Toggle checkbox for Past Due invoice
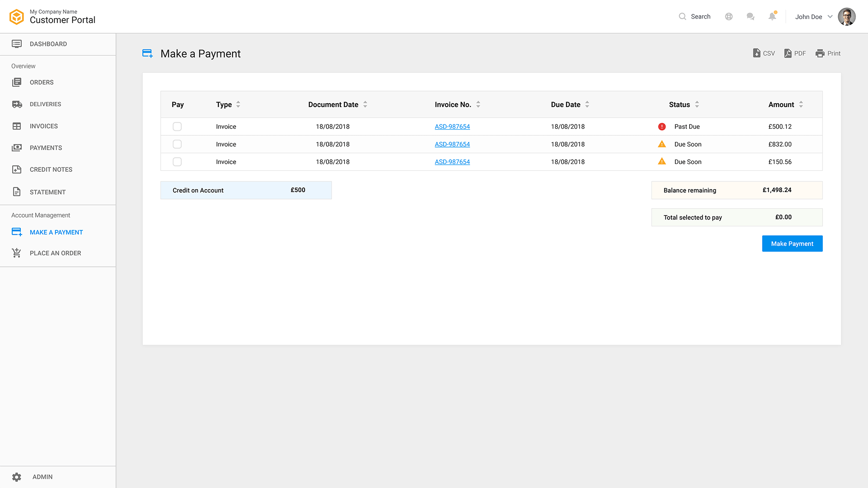The height and width of the screenshot is (488, 868). 177,126
